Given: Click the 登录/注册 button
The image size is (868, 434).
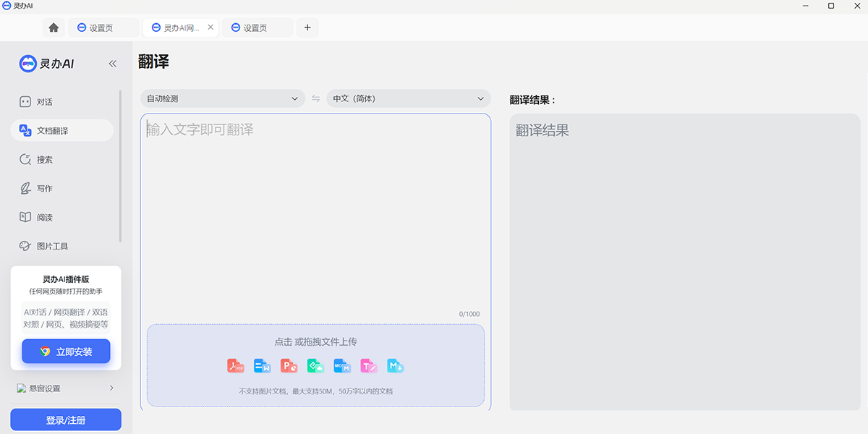Looking at the screenshot, I should click(66, 420).
